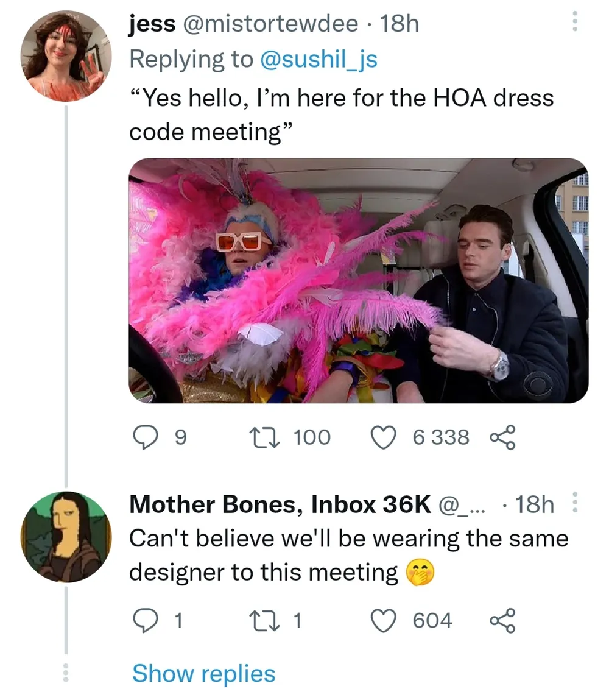This screenshot has height=700, width=609.
Task: Open Mother Bones' Mona Lisa avatar
Action: [x=66, y=536]
